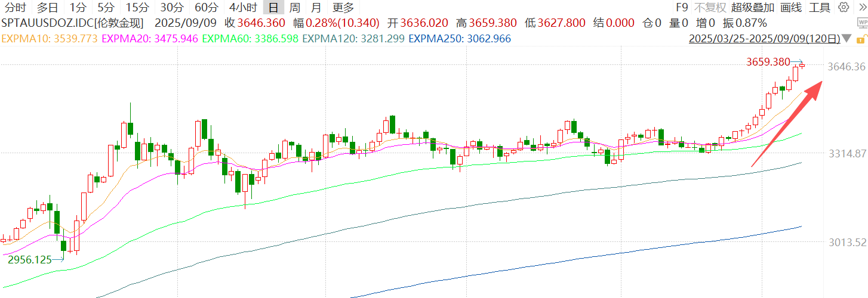Viewport: 868px width, 298px height.
Task: Click the EXPMA20: 3475.946 indicator label
Action: click(150, 39)
